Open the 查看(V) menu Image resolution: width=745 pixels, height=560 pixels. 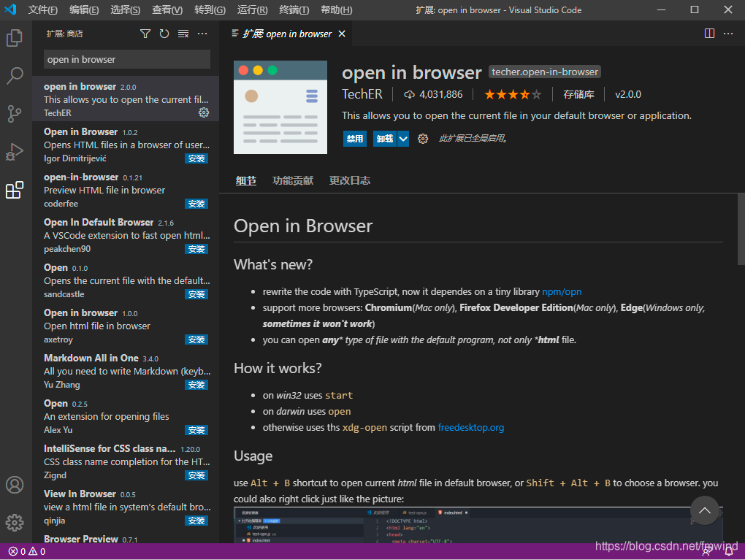(167, 10)
